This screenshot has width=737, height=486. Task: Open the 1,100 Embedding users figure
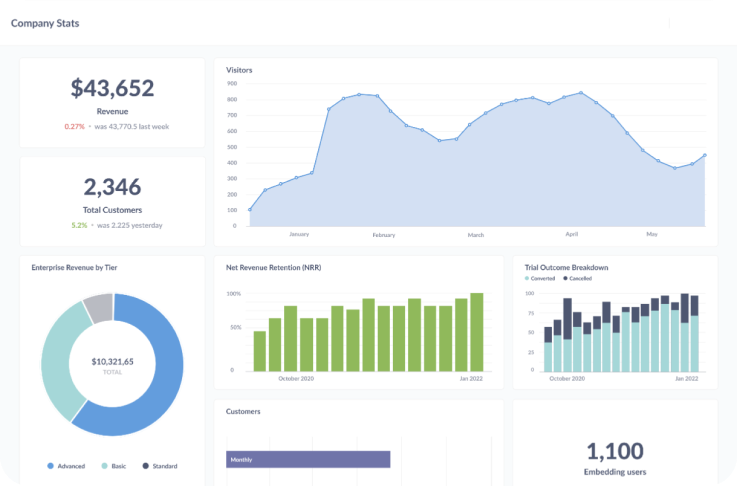pos(614,451)
